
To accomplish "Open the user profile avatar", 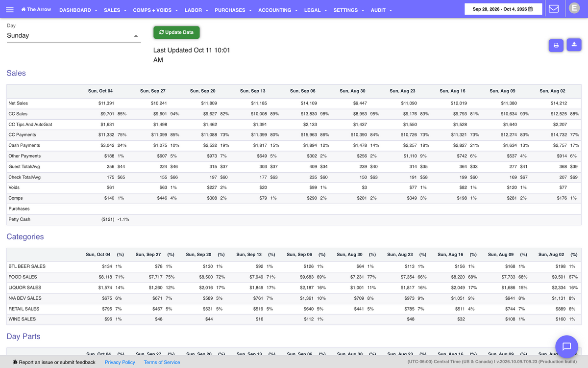I will (x=574, y=8).
